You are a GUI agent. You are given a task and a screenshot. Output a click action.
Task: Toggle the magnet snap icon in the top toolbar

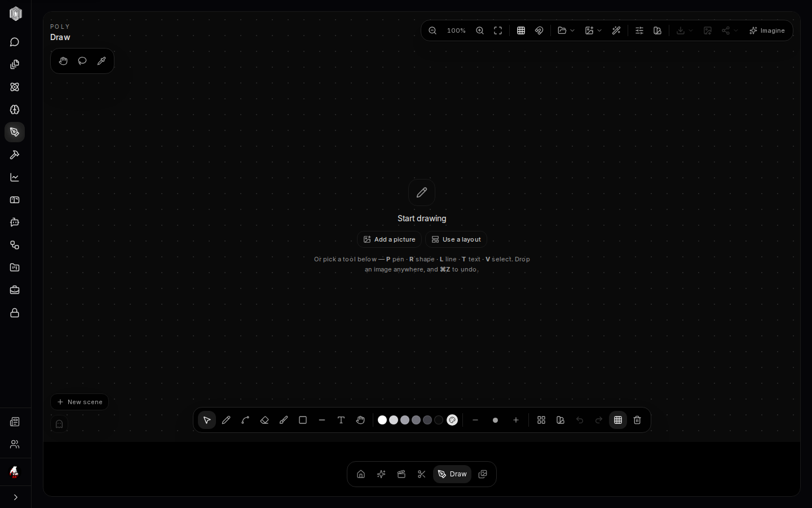pos(539,30)
